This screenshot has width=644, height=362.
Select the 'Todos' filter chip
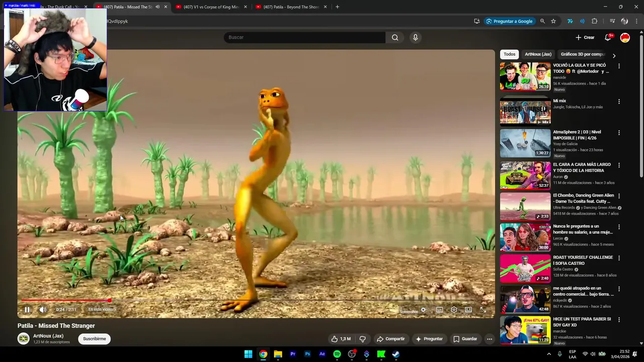tap(510, 54)
